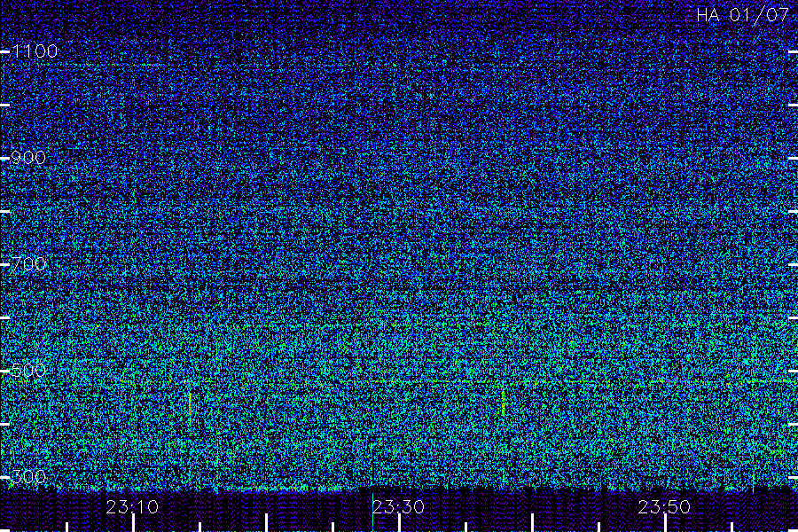Screen dimensions: 798x532
Task: Click the 23:10 time axis label
Action: coord(132,507)
